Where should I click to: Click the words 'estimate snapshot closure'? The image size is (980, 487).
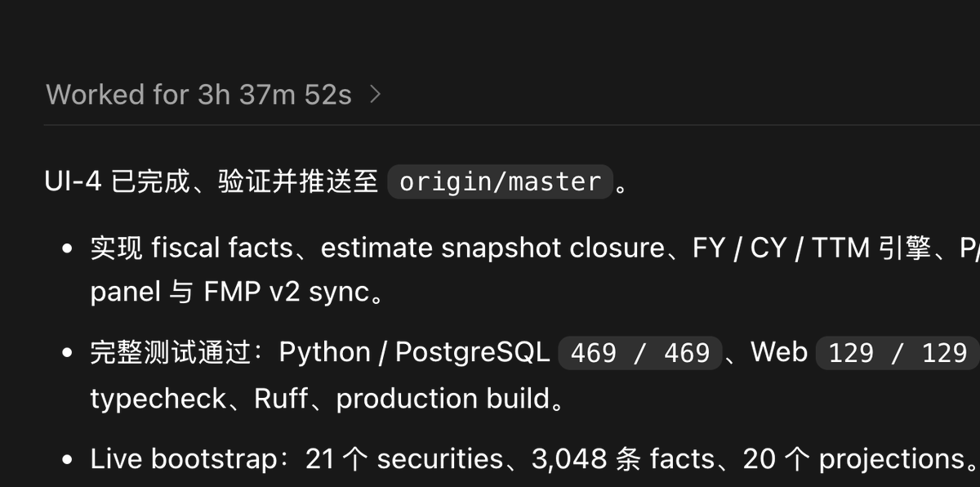(492, 248)
